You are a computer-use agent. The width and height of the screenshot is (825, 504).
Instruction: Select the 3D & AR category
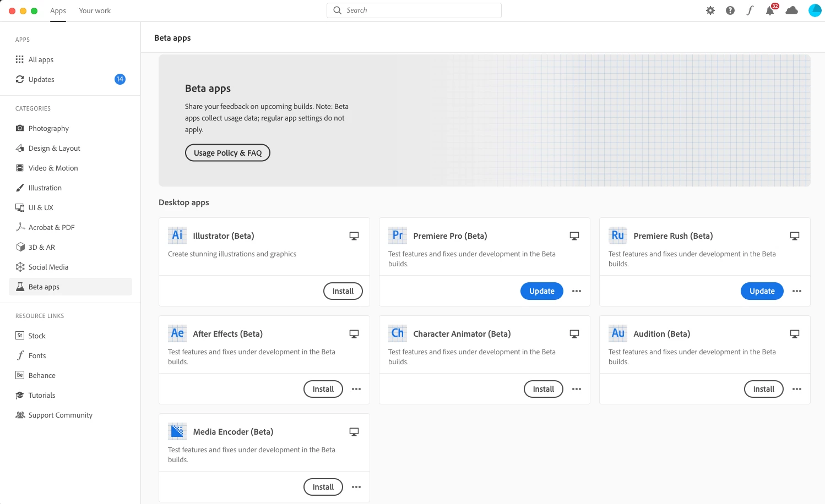(x=70, y=247)
